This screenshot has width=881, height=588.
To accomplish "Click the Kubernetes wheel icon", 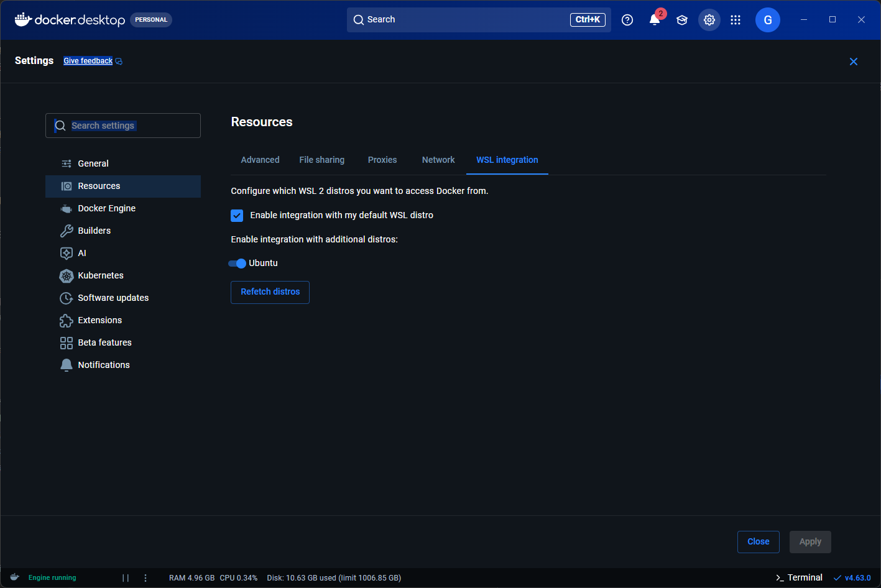I will point(67,275).
